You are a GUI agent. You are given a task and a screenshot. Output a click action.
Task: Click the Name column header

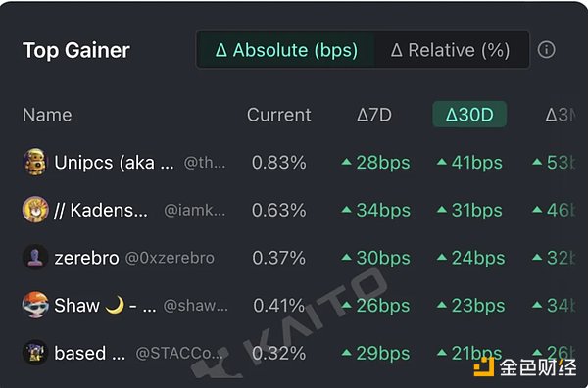47,115
